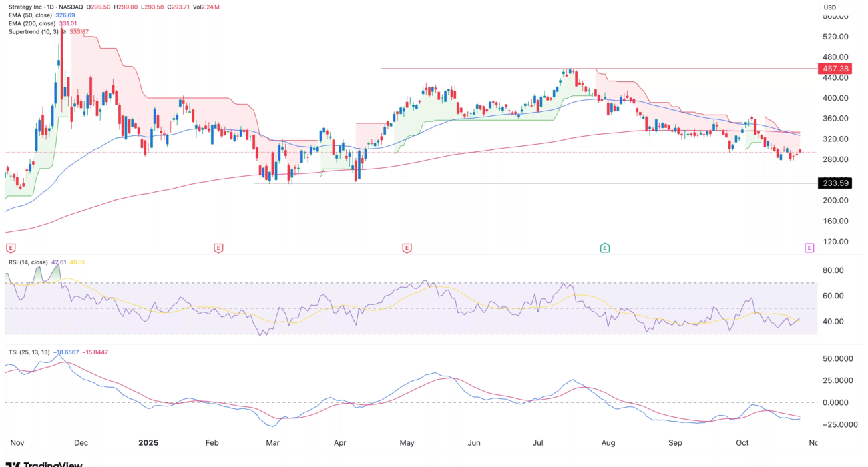The height and width of the screenshot is (467, 868).
Task: Click the Aug label on the time axis
Action: coord(608,442)
